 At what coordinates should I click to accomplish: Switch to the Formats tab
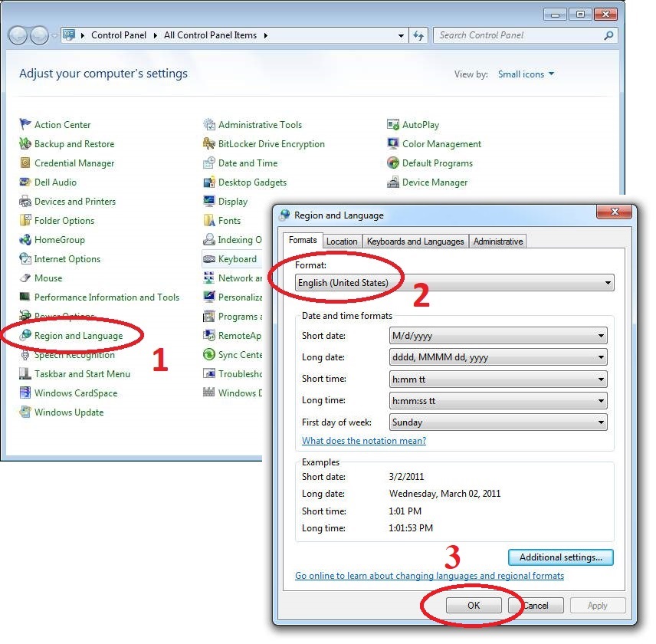point(303,240)
